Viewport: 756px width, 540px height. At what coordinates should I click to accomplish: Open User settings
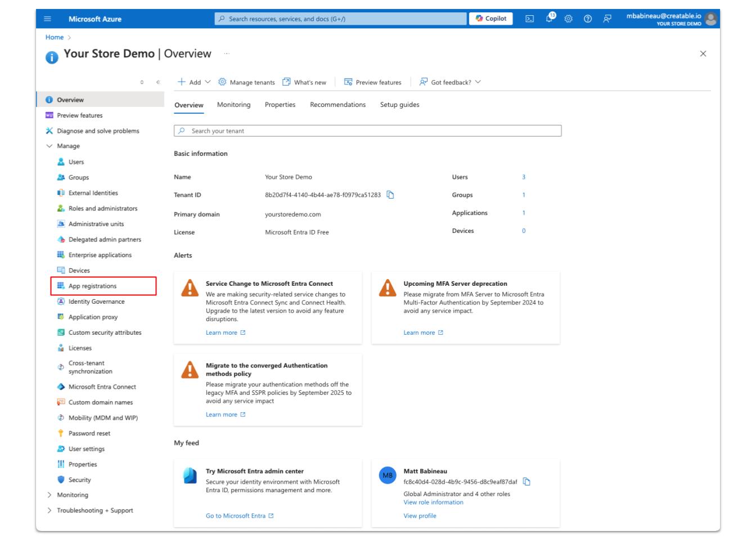87,449
